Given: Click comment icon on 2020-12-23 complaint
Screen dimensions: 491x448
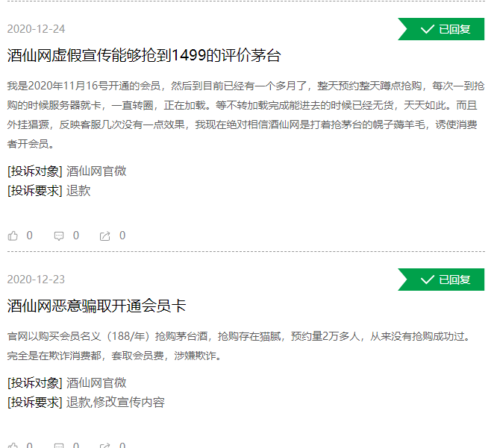Looking at the screenshot, I should [x=59, y=445].
